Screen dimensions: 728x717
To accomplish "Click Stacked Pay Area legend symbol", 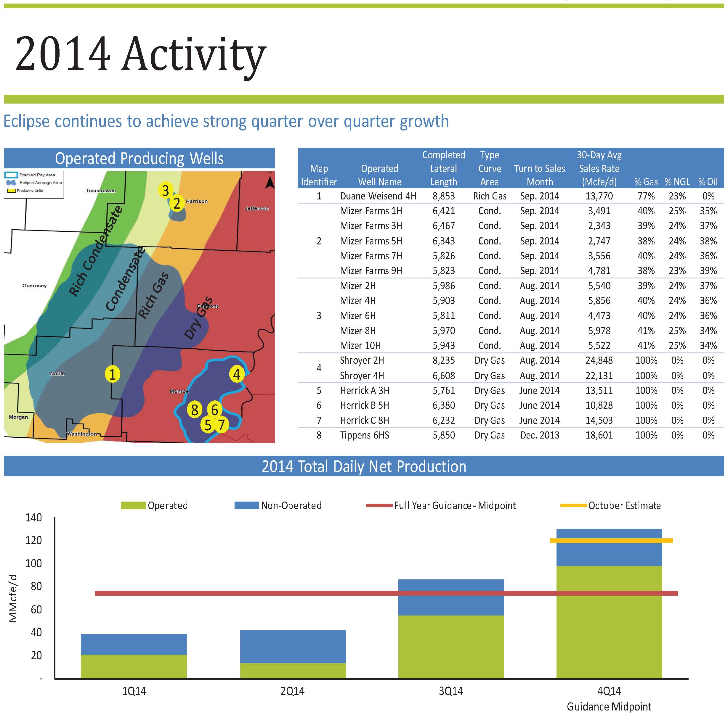I will (11, 175).
